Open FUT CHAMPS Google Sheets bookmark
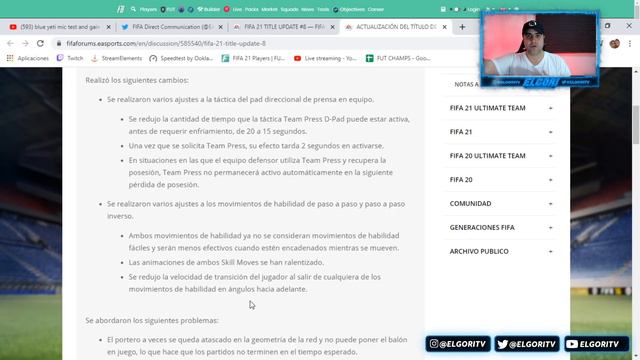Image resolution: width=640 pixels, height=360 pixels. coord(398,58)
